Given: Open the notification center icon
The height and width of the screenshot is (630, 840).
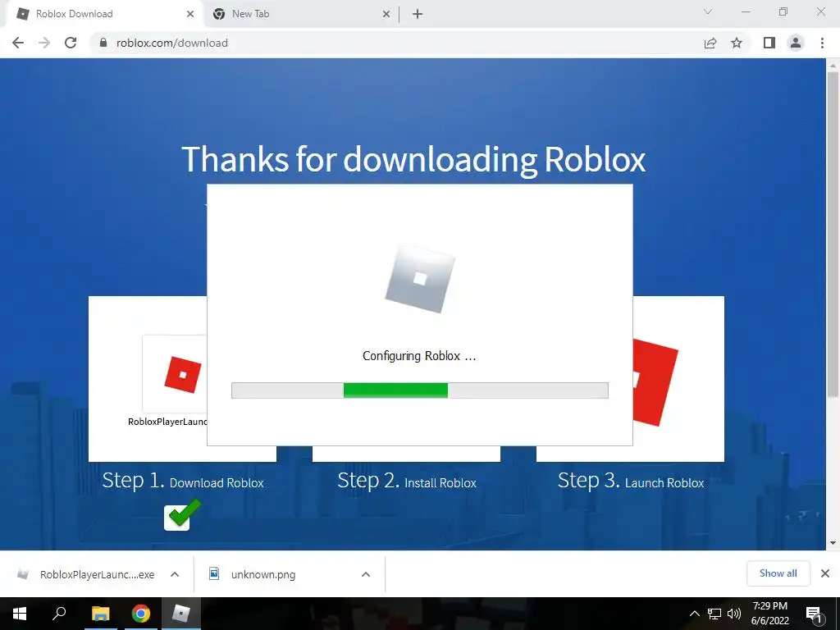Looking at the screenshot, I should tap(815, 614).
